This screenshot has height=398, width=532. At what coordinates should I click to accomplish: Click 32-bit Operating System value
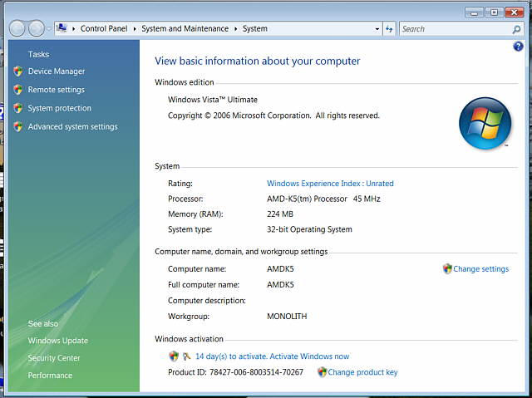point(309,229)
